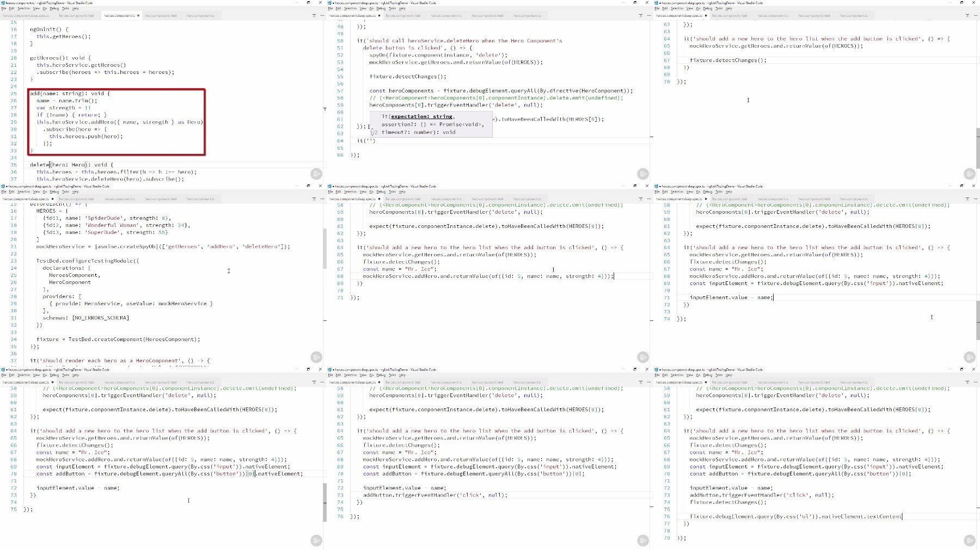Image resolution: width=980 pixels, height=550 pixels.
Task: Click end of the By.css('ul') textContent line
Action: tap(902, 516)
